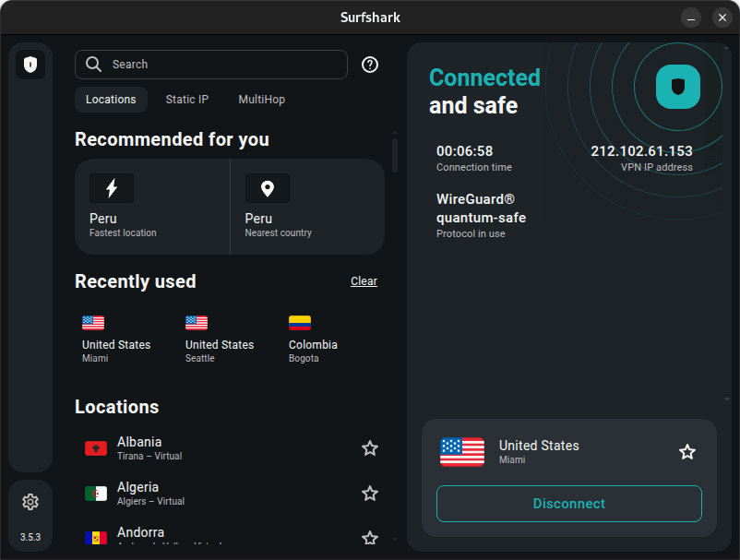This screenshot has height=560, width=740.
Task: Minimize the Surfshark window
Action: tap(691, 18)
